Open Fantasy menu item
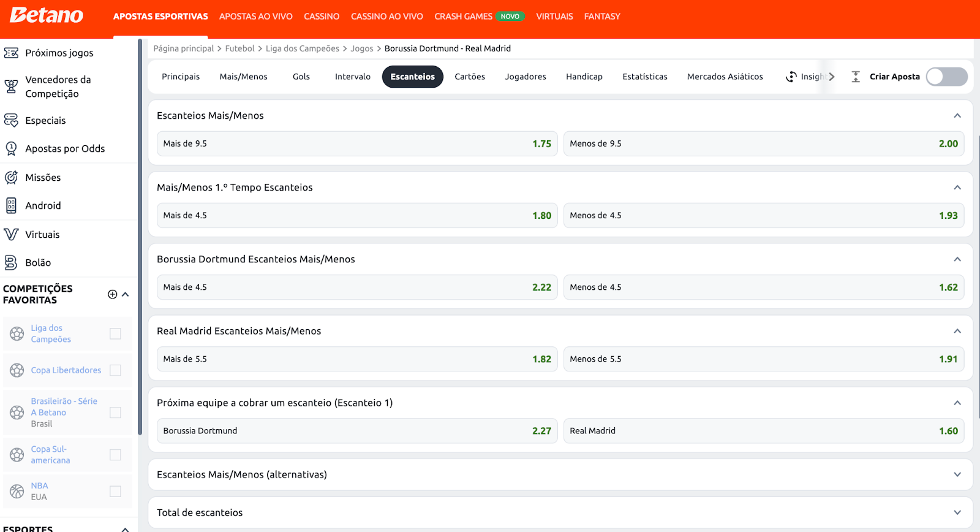Screen dimensions: 980x532 [x=602, y=17]
